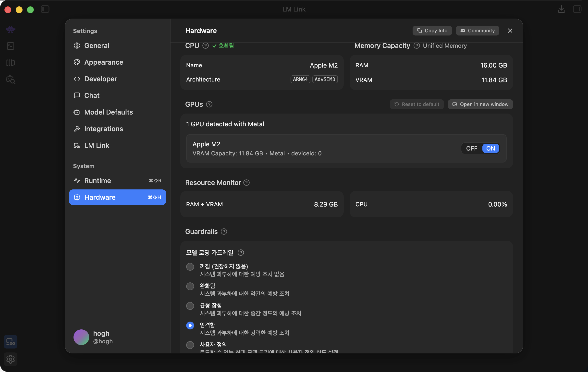Click the ARM64 architecture badge
This screenshot has width=588, height=372.
pos(300,79)
